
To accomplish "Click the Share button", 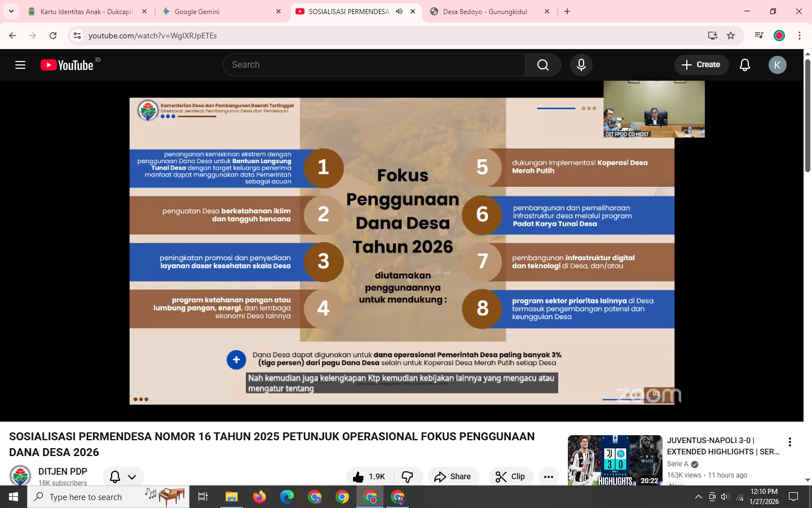I will point(453,476).
